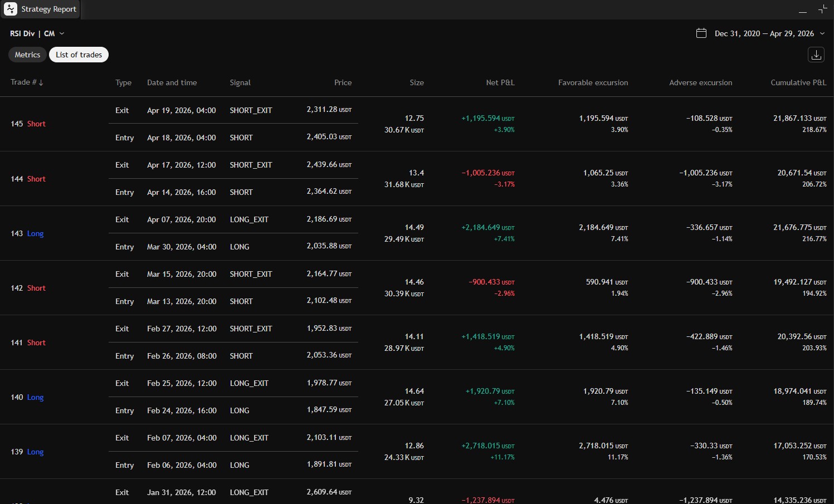This screenshot has width=834, height=504.
Task: Click the Cumulative P&L column header
Action: pos(798,82)
